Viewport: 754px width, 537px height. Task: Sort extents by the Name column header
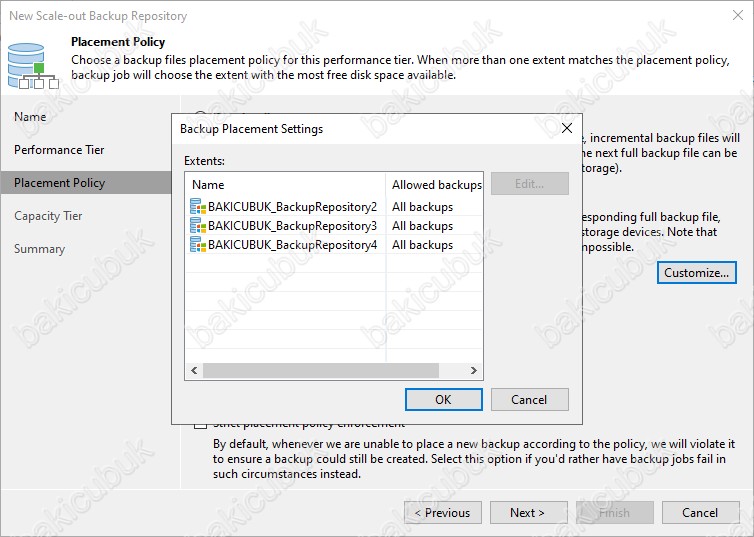click(x=286, y=185)
